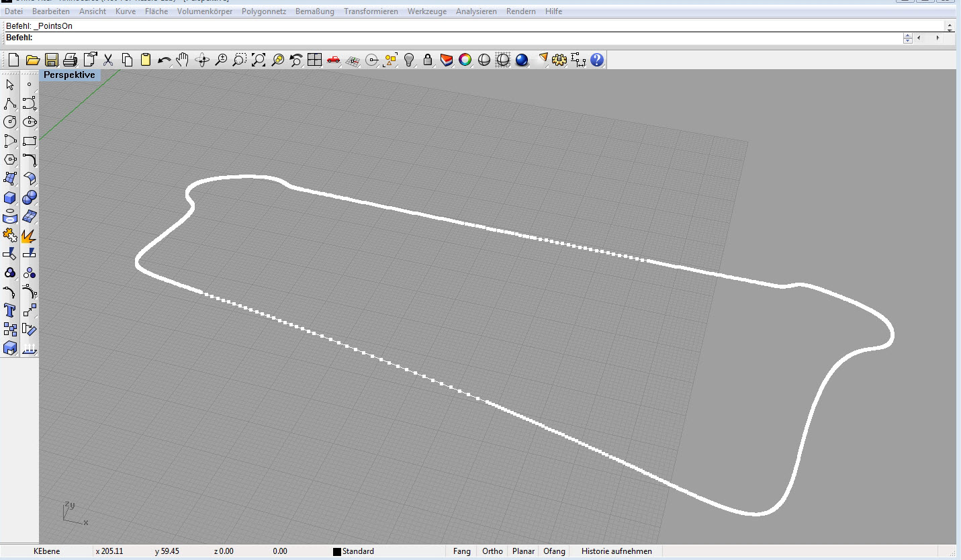Create a new file with New icon
The width and height of the screenshot is (961, 560).
pyautogui.click(x=13, y=60)
